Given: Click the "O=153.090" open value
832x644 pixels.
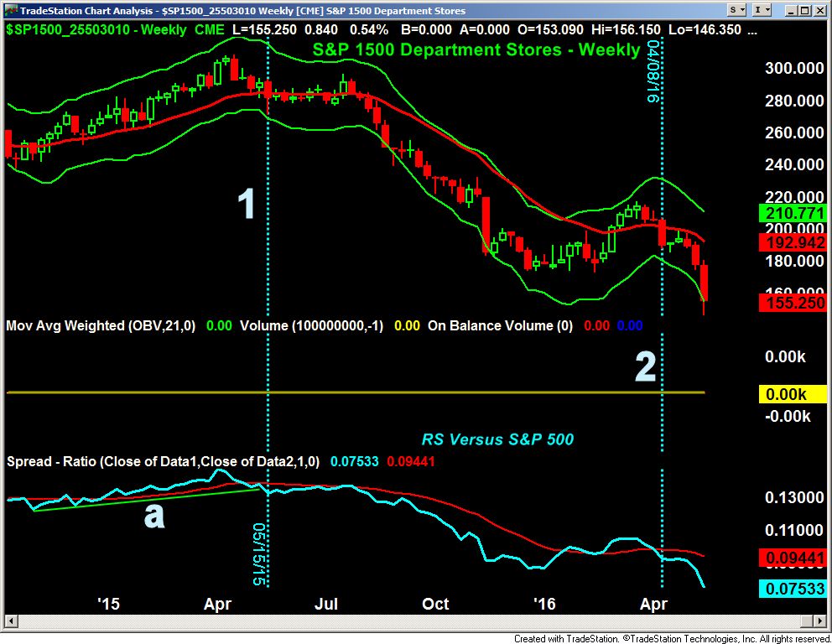Looking at the screenshot, I should (551, 29).
